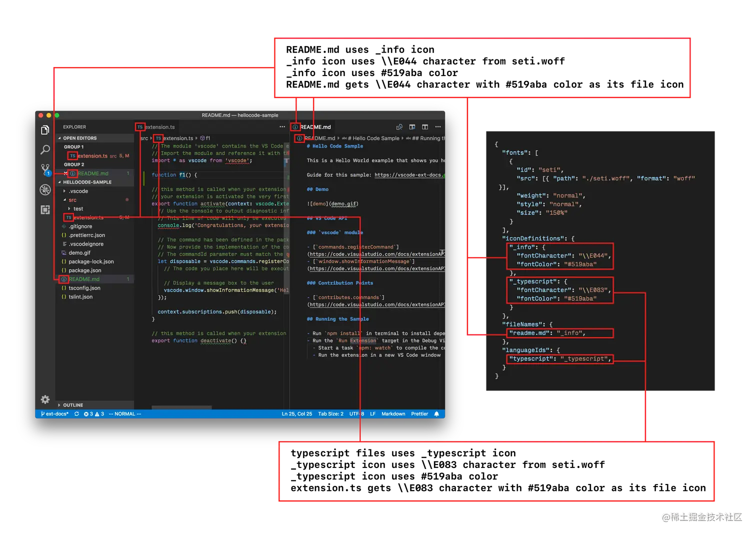This screenshot has width=756, height=536.
Task: Click the info icon of README.md in the file tree
Action: point(63,279)
